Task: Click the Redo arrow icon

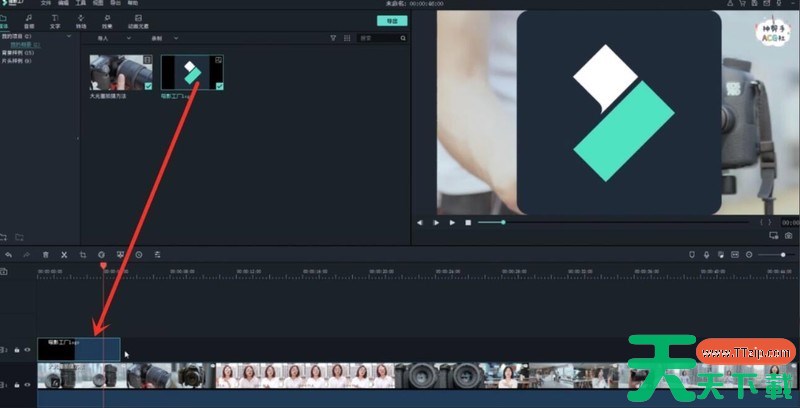Action: pyautogui.click(x=27, y=254)
